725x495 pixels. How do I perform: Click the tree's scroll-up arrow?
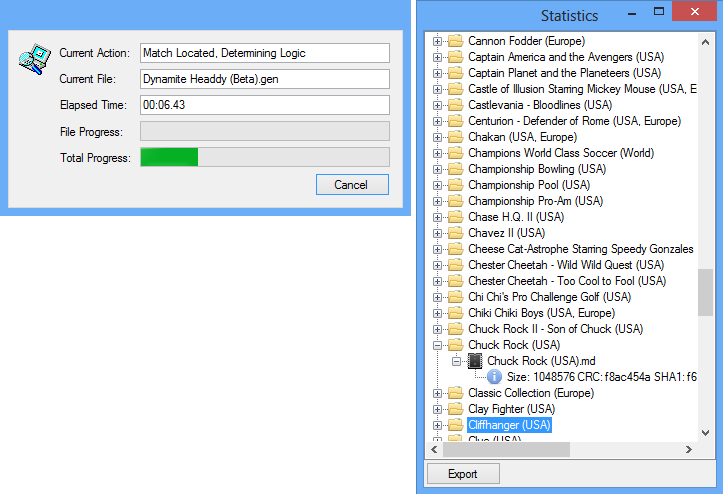click(x=705, y=42)
